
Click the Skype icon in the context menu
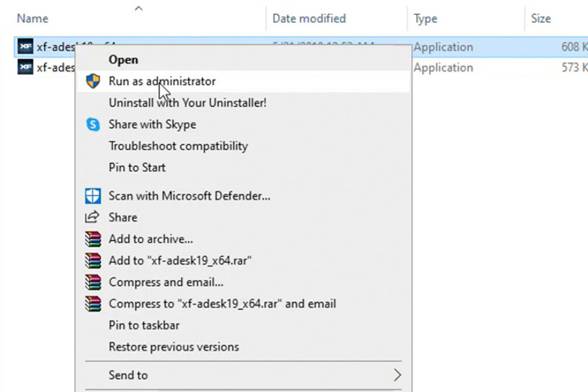93,124
